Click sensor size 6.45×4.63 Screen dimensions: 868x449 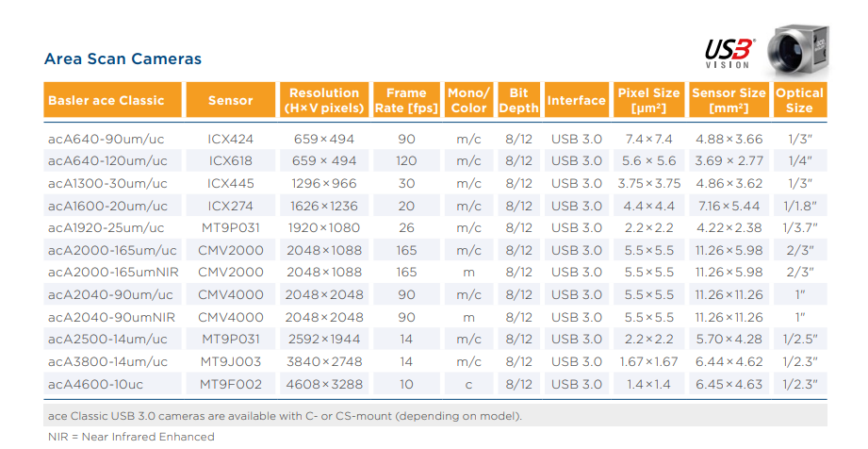729,384
